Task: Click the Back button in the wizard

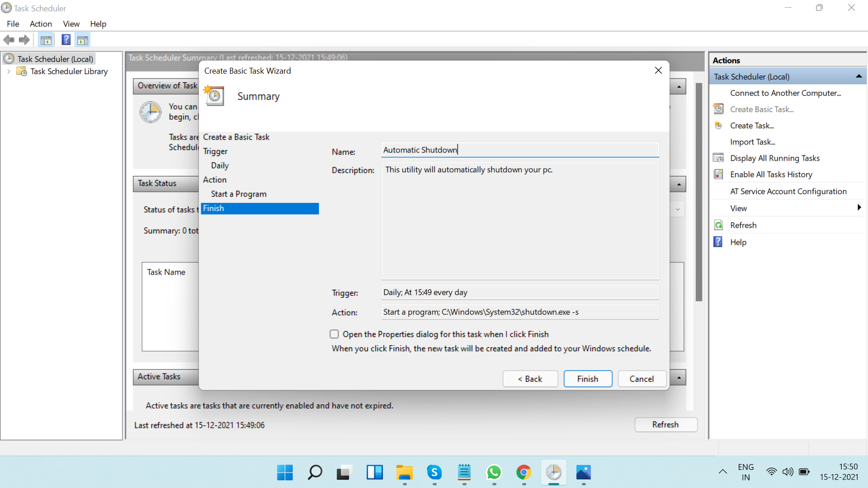Action: [x=530, y=379]
